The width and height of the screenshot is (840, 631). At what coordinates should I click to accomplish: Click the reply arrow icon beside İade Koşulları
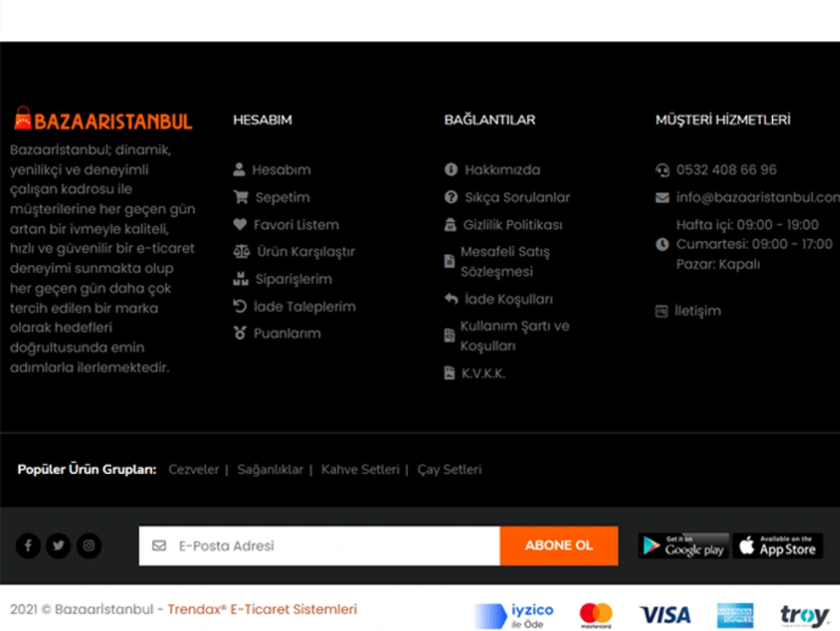(x=451, y=299)
